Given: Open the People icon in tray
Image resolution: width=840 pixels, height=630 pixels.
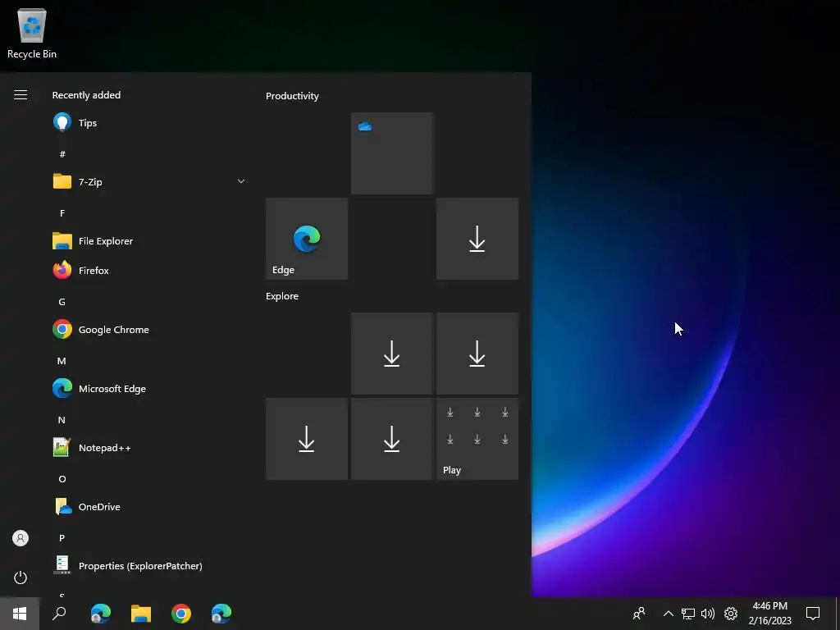Looking at the screenshot, I should 638,614.
